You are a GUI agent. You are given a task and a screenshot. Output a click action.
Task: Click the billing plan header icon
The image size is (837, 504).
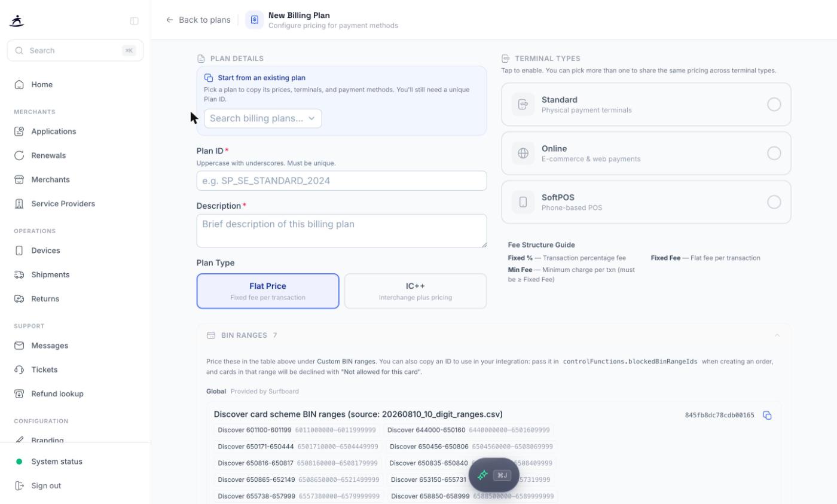tap(254, 20)
